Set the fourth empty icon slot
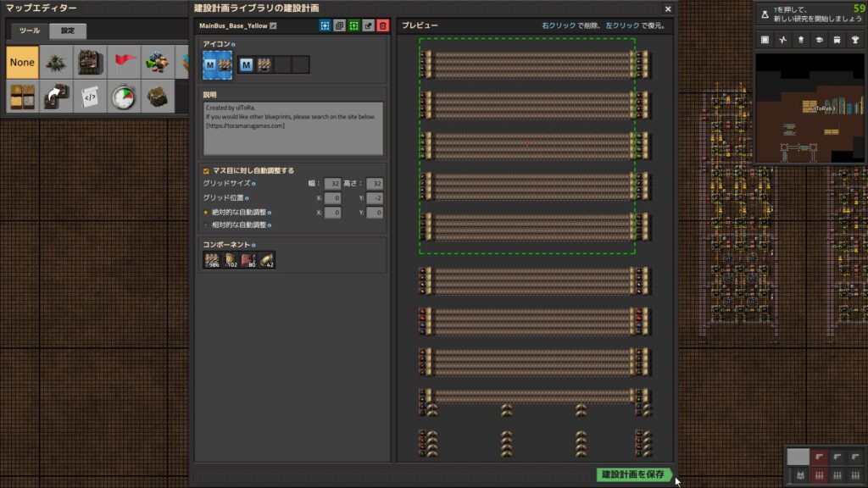The height and width of the screenshot is (488, 868). click(301, 64)
